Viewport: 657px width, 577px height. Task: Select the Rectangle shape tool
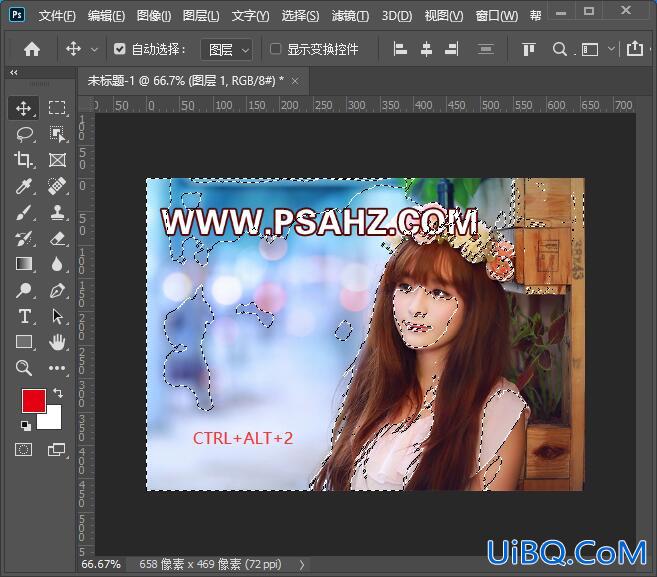23,342
